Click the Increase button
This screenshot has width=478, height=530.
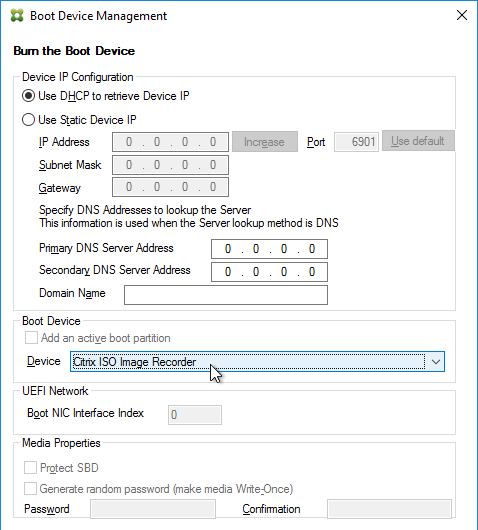(265, 142)
